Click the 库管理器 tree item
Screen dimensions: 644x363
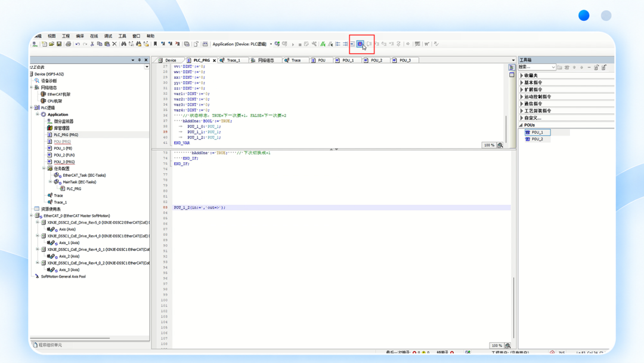pyautogui.click(x=61, y=128)
